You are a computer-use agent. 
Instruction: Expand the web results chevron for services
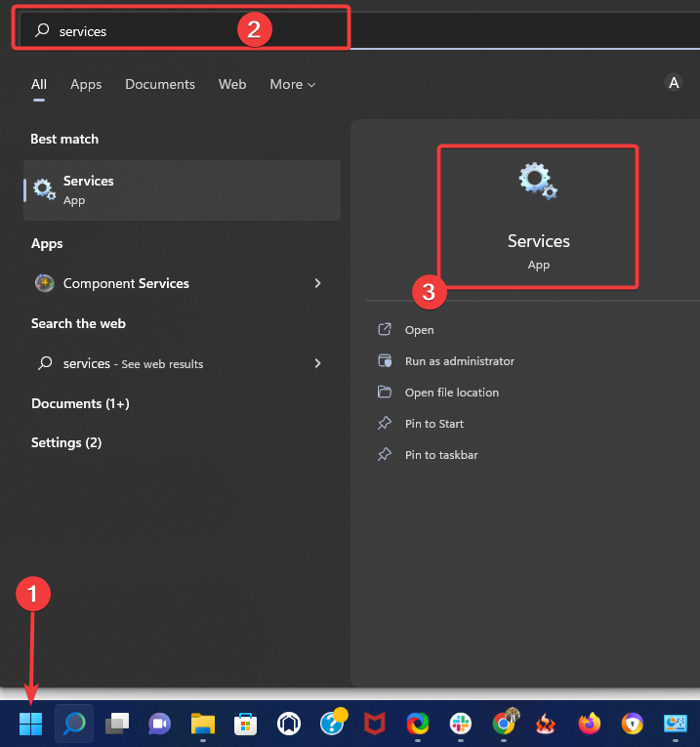[x=317, y=363]
